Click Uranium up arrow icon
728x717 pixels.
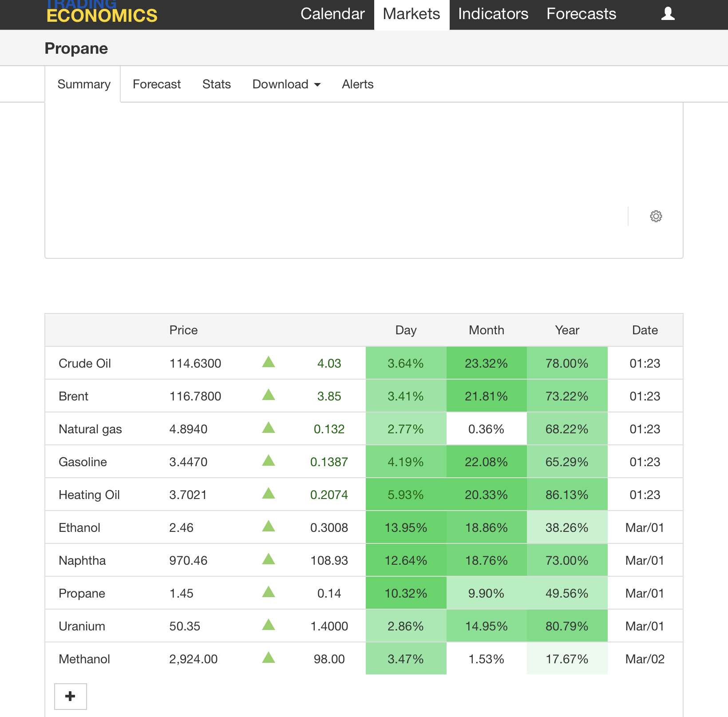click(x=269, y=625)
